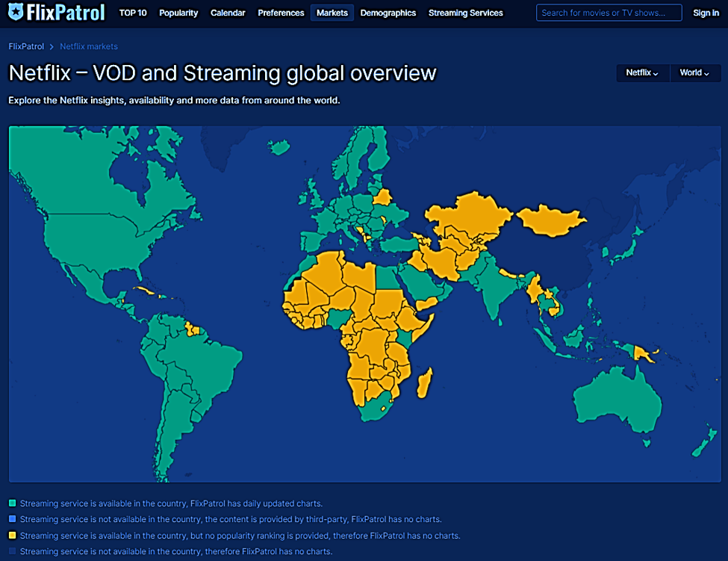Image resolution: width=728 pixels, height=561 pixels.
Task: Go to Streaming Services
Action: 466,13
